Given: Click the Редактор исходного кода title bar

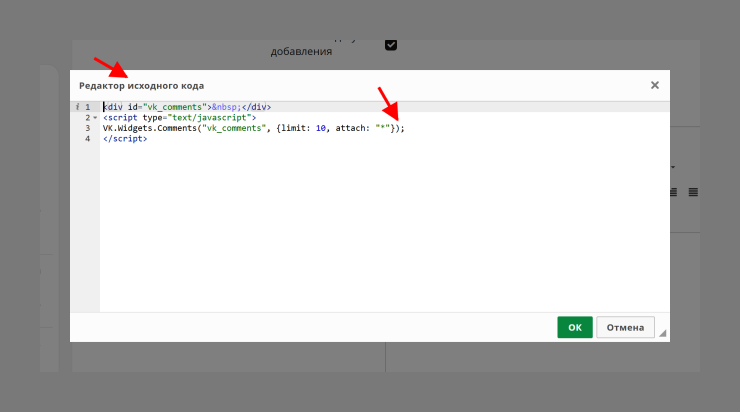Looking at the screenshot, I should 142,86.
